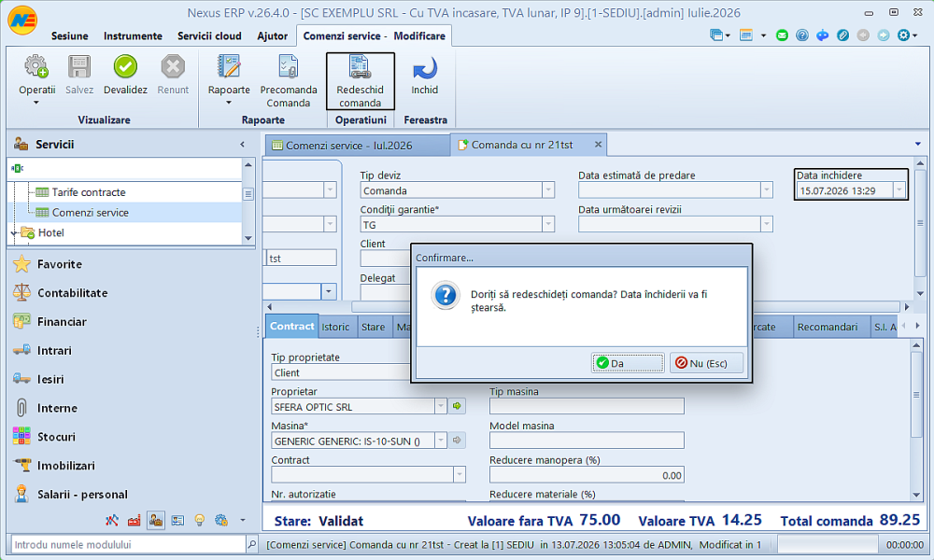Open the Tip deviz dropdown
The image size is (934, 560).
(x=548, y=190)
